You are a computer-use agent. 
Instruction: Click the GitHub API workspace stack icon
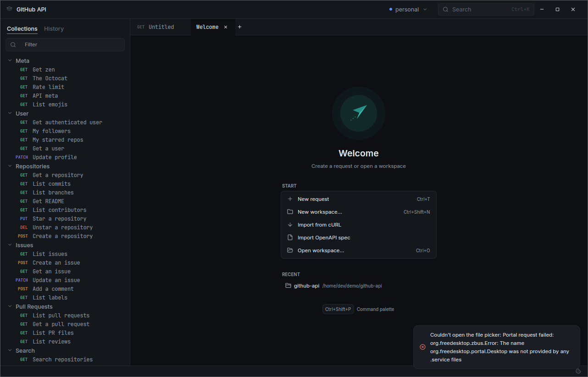tap(9, 9)
